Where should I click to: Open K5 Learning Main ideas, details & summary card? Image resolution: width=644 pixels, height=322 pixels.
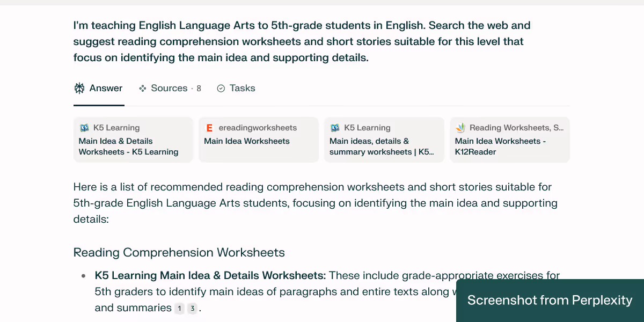tap(384, 140)
